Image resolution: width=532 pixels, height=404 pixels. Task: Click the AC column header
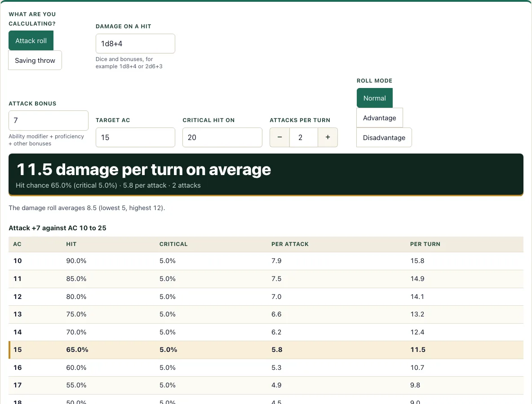pyautogui.click(x=18, y=244)
